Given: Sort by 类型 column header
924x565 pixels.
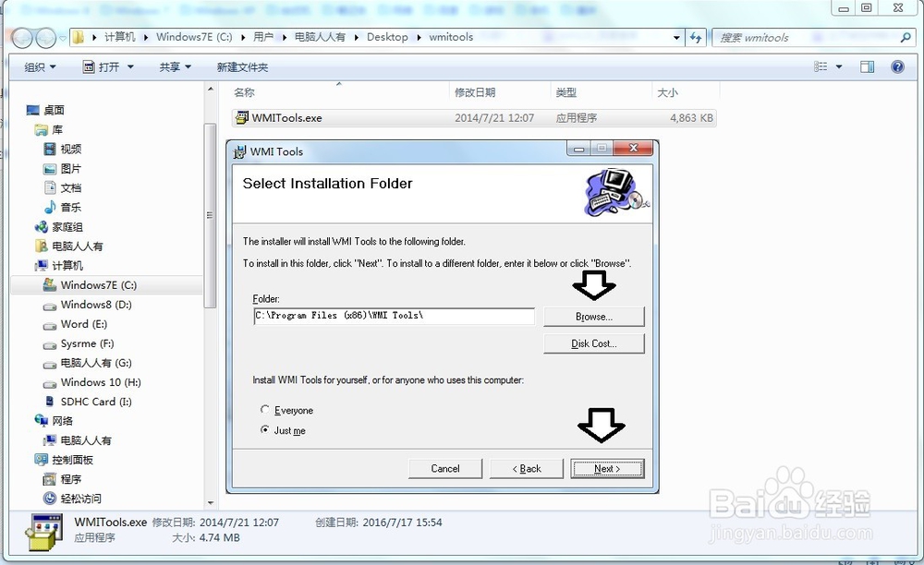Looking at the screenshot, I should (566, 92).
